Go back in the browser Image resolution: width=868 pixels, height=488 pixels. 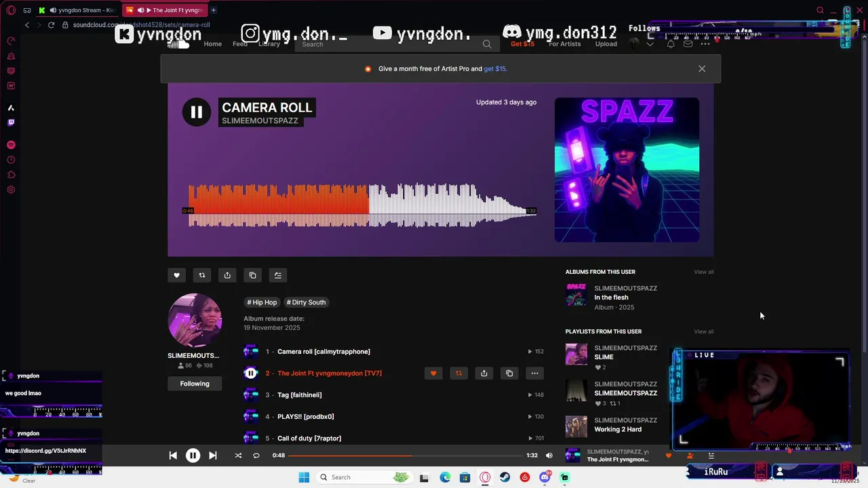[26, 25]
